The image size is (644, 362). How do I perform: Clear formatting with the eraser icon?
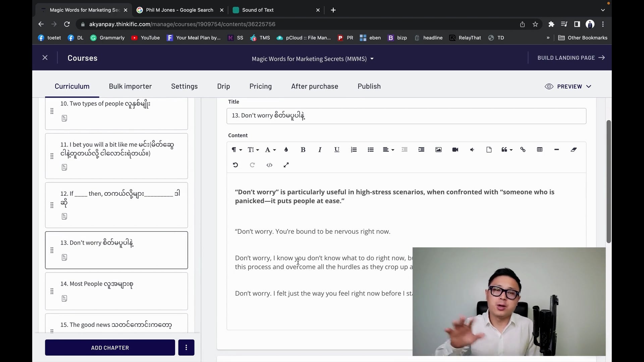[574, 150]
